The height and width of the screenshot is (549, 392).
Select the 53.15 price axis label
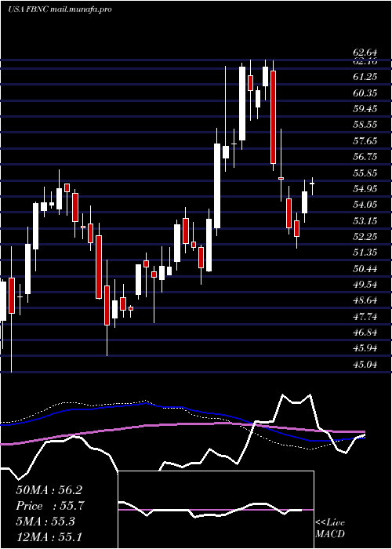point(365,221)
